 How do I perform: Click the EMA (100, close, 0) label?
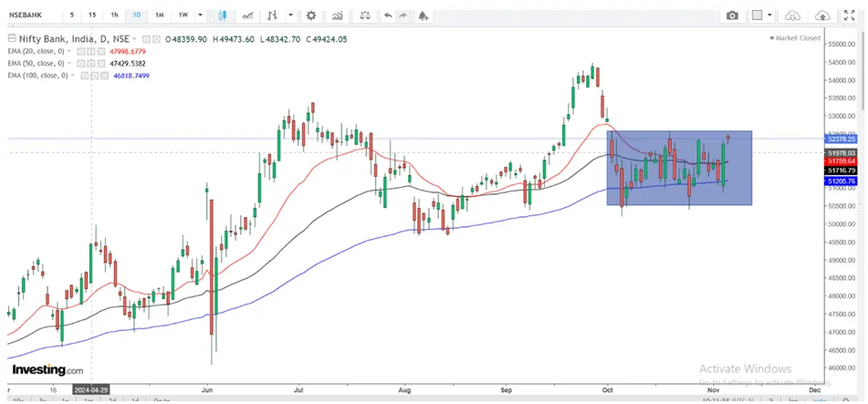tap(37, 76)
